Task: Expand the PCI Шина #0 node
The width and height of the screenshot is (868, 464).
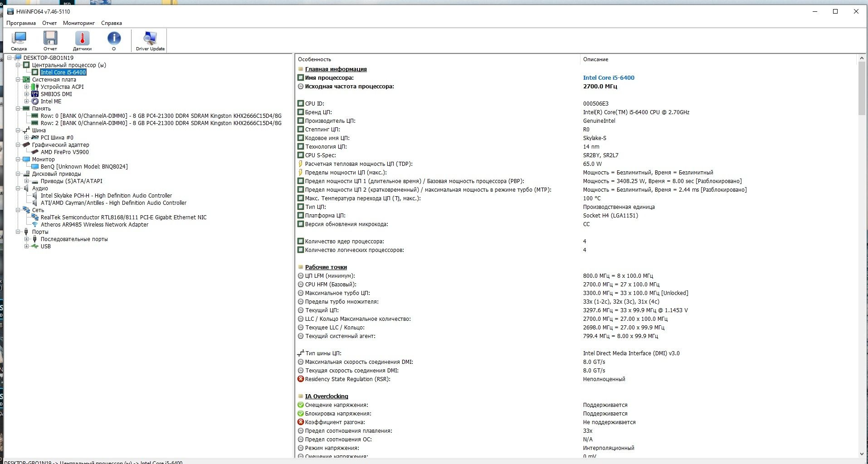Action: (27, 137)
